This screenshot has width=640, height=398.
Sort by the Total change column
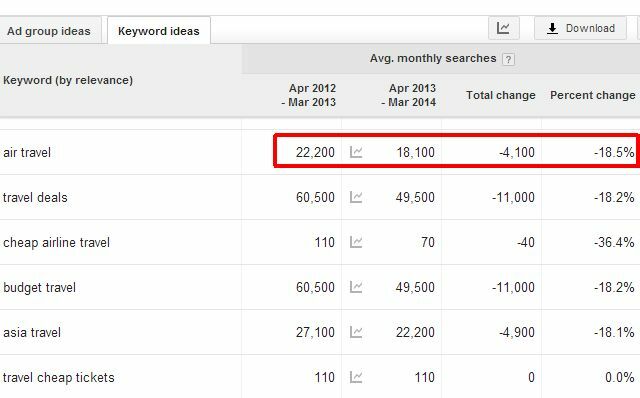pos(501,95)
